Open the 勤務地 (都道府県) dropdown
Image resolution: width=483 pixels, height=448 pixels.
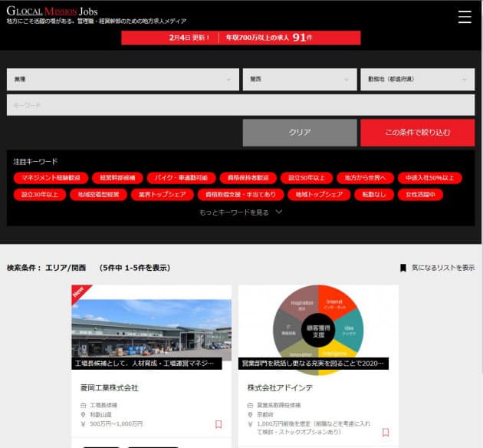point(417,79)
